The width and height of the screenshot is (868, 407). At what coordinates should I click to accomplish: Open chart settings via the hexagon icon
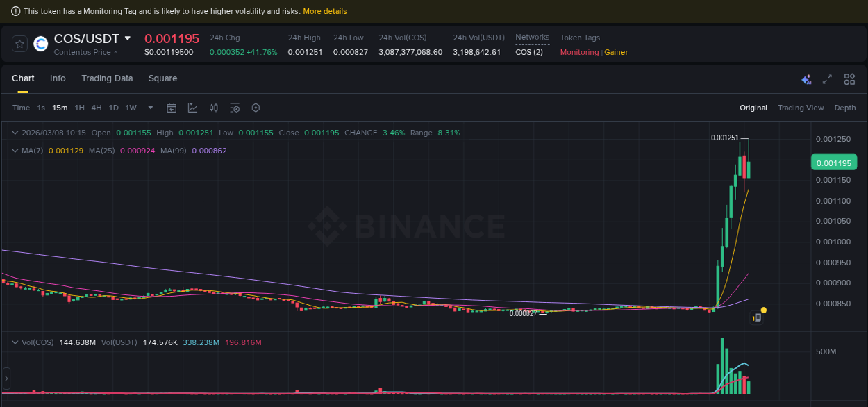point(255,108)
